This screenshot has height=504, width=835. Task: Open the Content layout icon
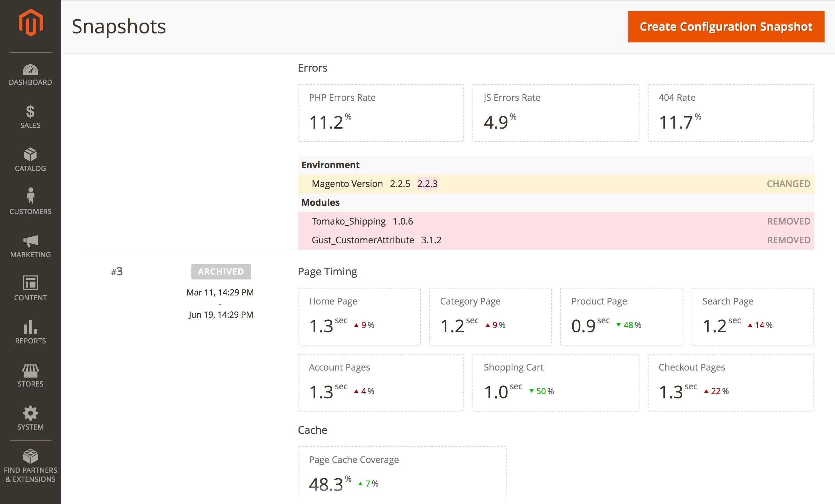point(31,283)
